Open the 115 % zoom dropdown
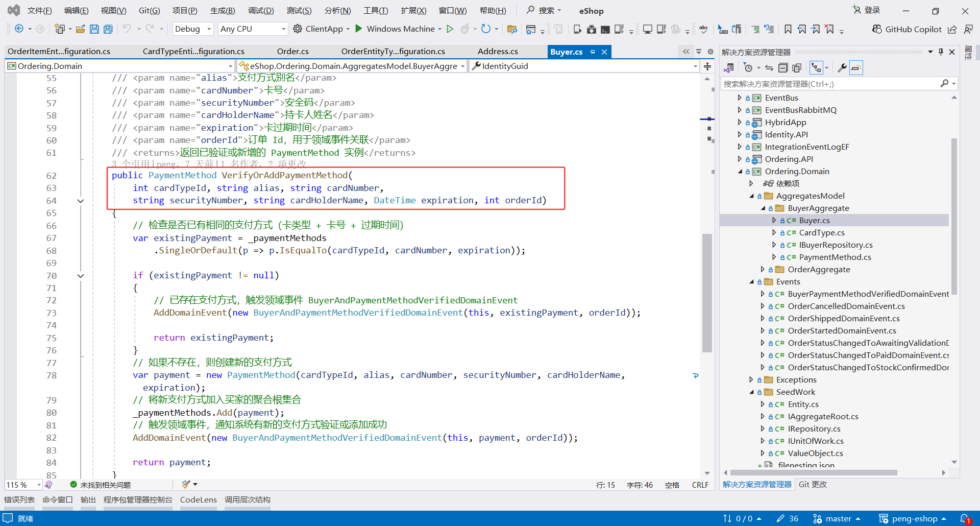Screen dimensions: 980x526 tap(23, 485)
